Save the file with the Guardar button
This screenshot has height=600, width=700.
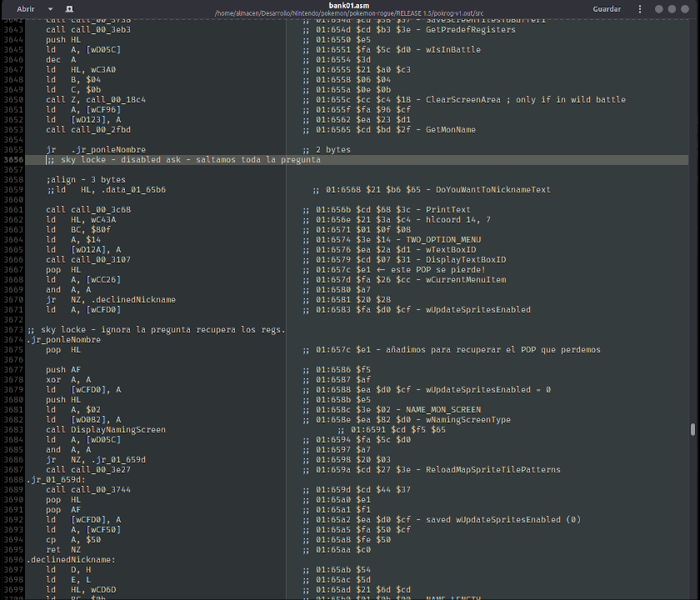point(607,8)
